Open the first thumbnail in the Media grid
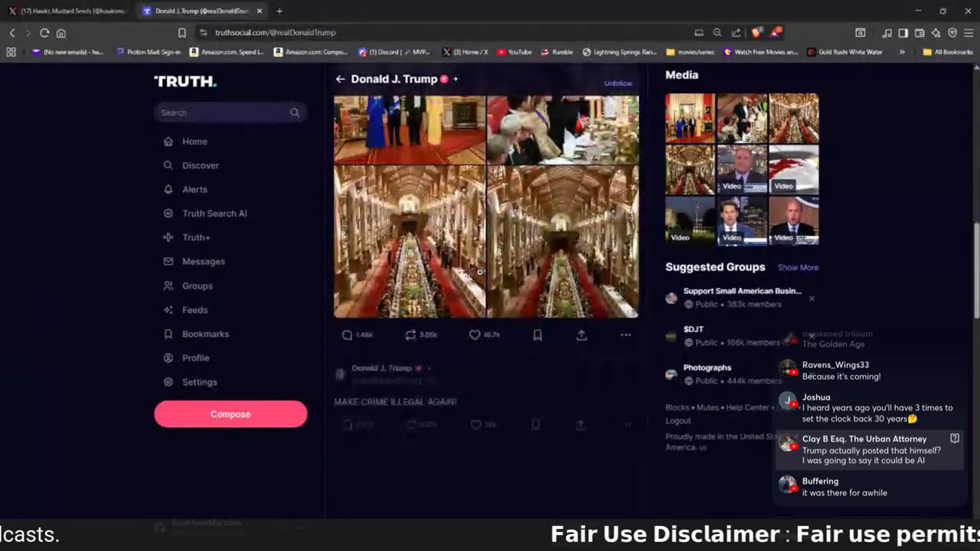Image resolution: width=980 pixels, height=551 pixels. coord(690,118)
